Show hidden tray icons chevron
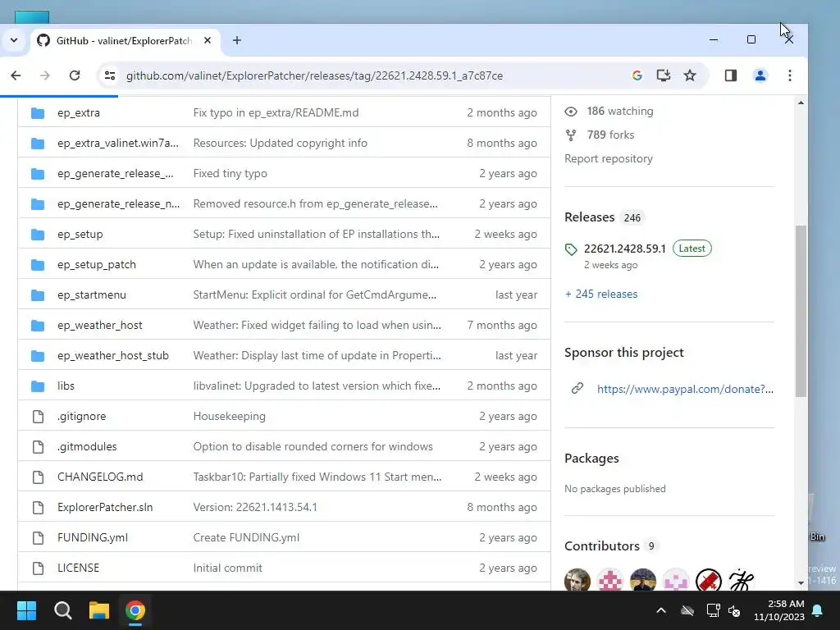 point(661,610)
